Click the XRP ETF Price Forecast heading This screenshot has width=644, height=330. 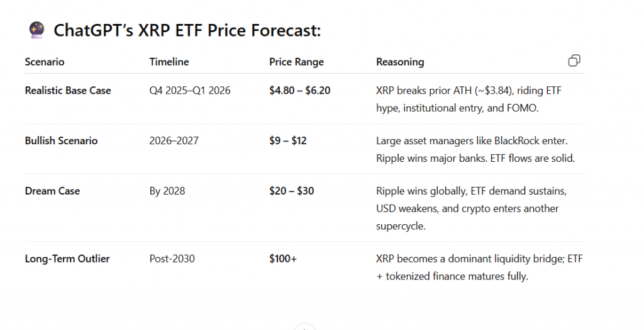pos(187,30)
